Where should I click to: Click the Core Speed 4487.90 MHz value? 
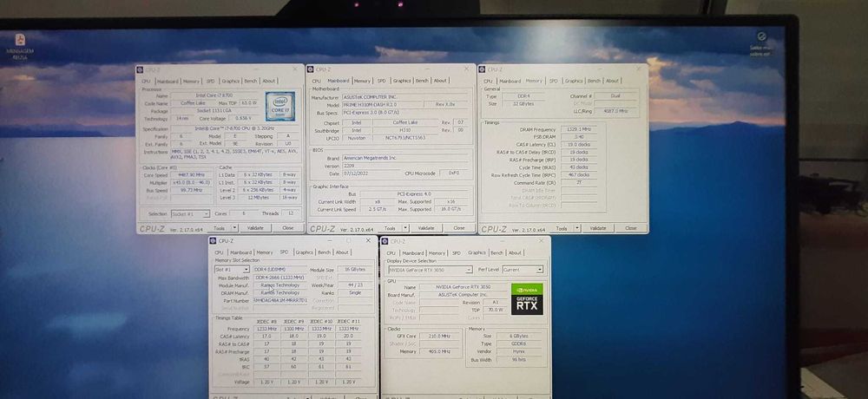(192, 175)
